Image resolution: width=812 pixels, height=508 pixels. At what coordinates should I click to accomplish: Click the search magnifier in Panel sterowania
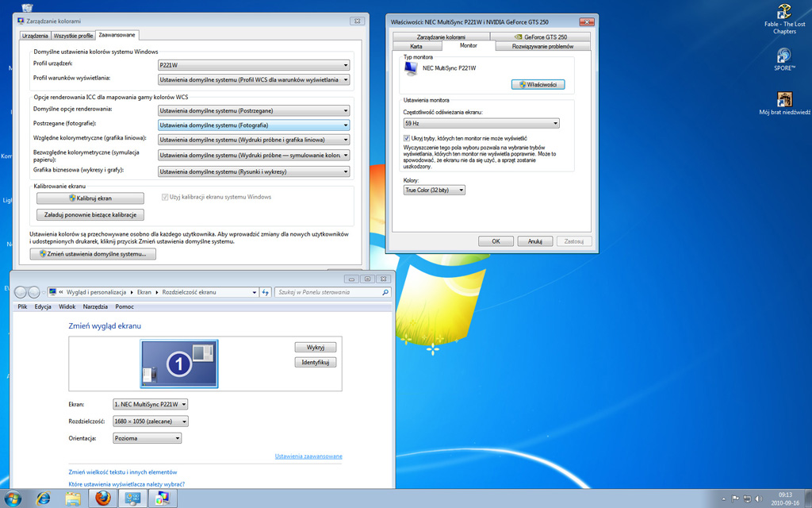pos(385,292)
